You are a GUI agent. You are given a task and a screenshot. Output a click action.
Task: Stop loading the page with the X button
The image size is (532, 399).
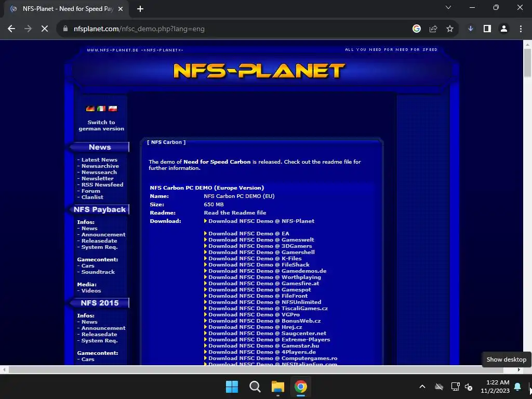point(45,29)
